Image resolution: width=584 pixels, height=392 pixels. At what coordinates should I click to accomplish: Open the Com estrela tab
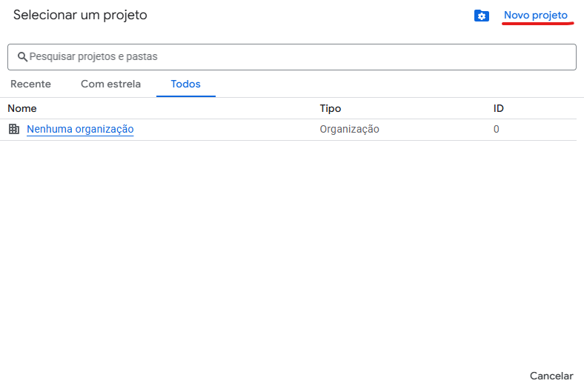click(110, 84)
